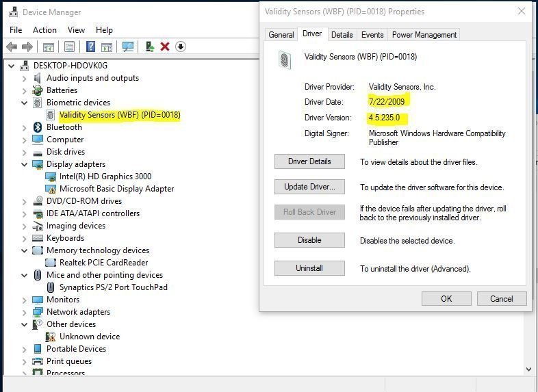Click the Print queues printer icon
The height and width of the screenshot is (392, 538).
(x=38, y=361)
